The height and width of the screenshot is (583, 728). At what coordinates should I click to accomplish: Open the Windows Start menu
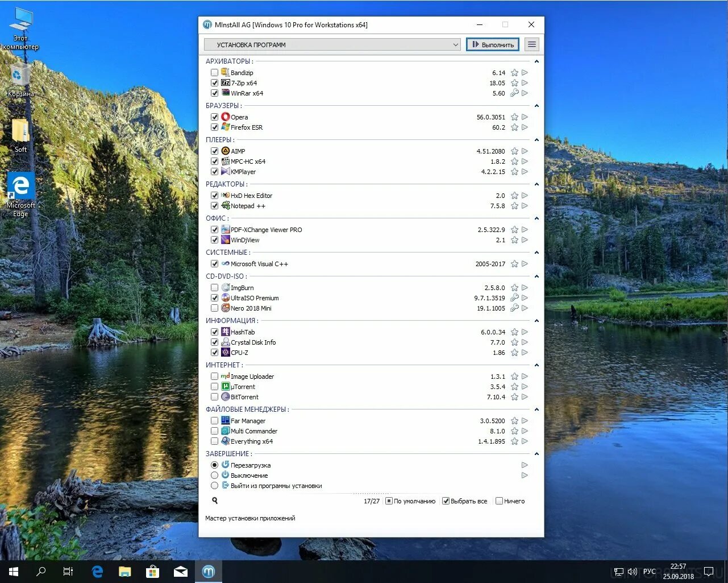click(14, 572)
